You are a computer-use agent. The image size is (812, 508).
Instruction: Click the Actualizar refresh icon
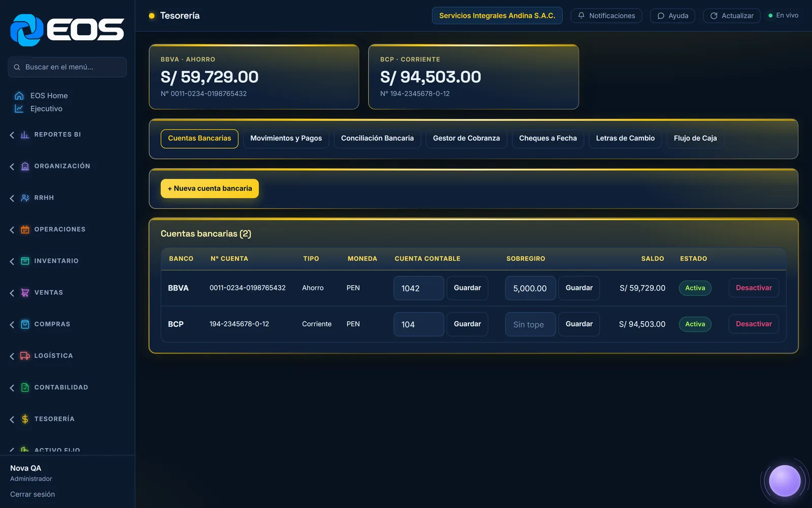pos(714,16)
